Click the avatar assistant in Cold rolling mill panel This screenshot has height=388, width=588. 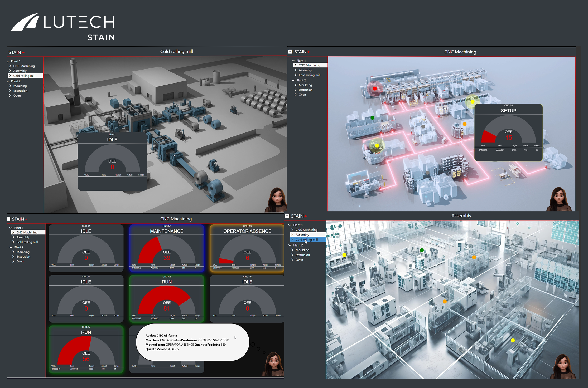tap(277, 200)
